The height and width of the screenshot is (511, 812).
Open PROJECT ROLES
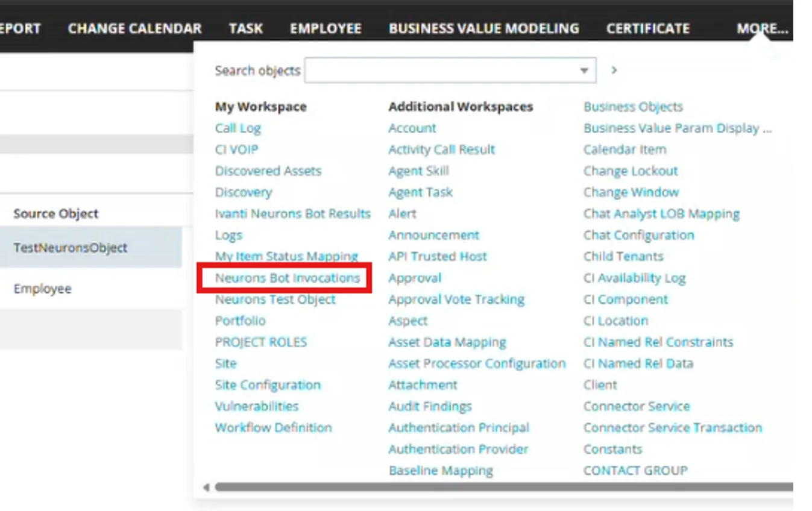[x=261, y=342]
